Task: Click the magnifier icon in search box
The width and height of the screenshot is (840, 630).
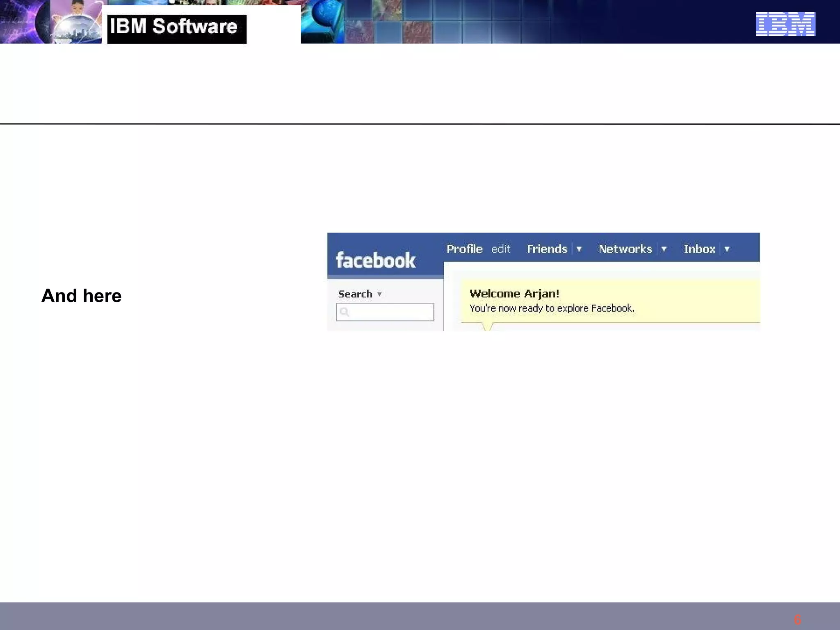Action: (345, 312)
